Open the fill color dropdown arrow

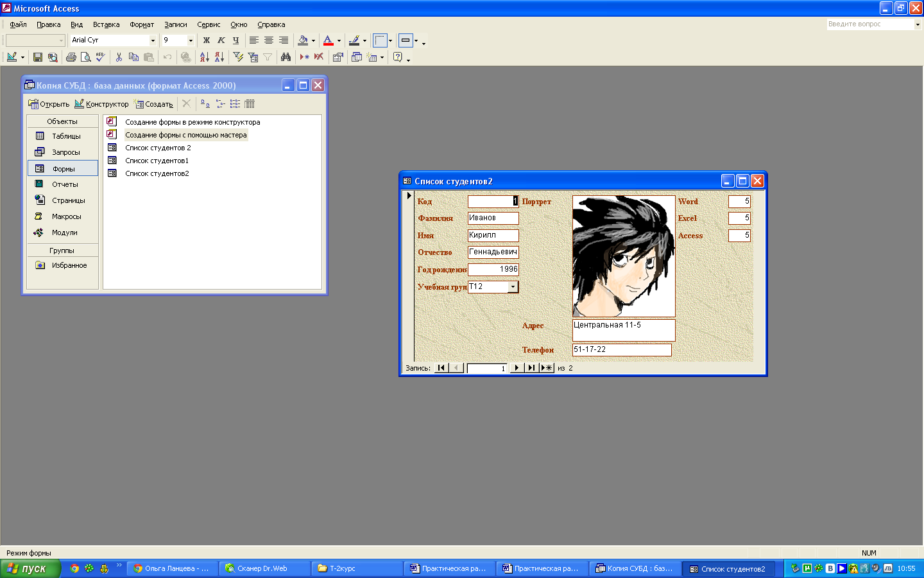[313, 40]
